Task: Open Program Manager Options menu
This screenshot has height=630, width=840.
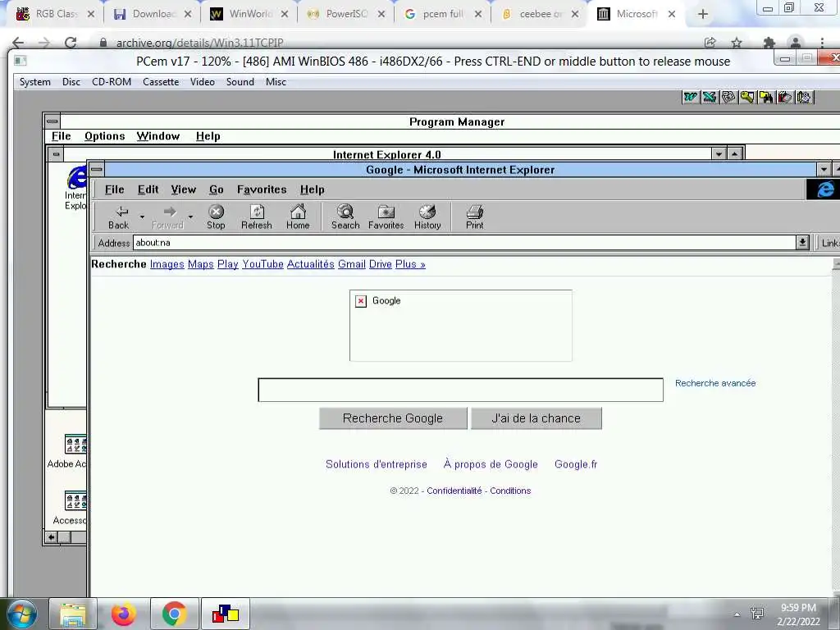Action: point(104,136)
